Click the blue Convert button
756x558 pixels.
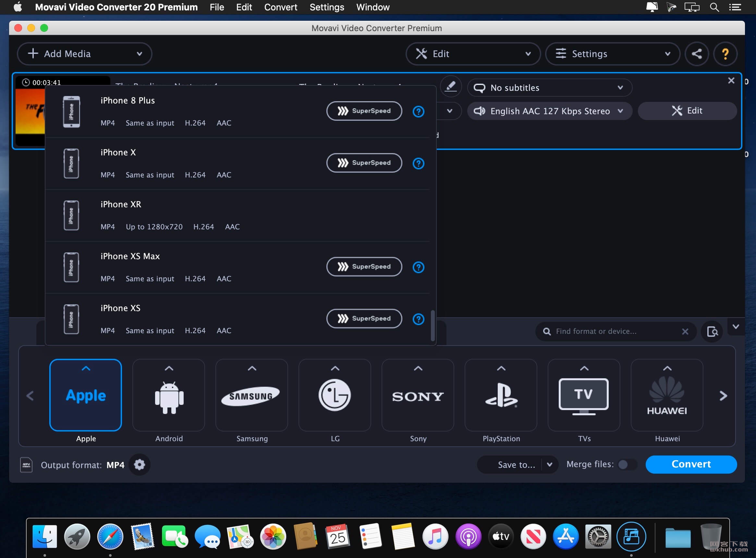tap(691, 465)
